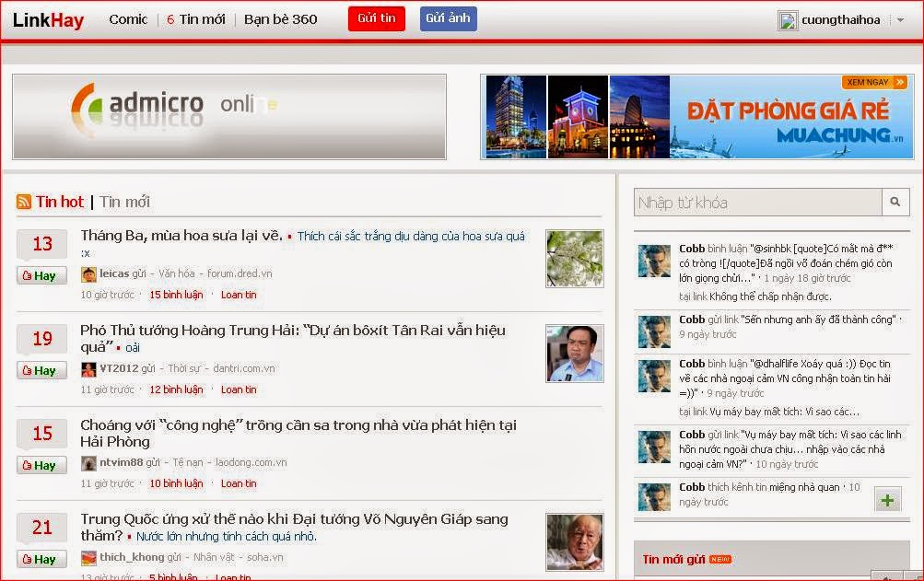Click Cobb avatar beside @sinhbk comment
Viewport: 924px width, 581px height.
pos(654,261)
